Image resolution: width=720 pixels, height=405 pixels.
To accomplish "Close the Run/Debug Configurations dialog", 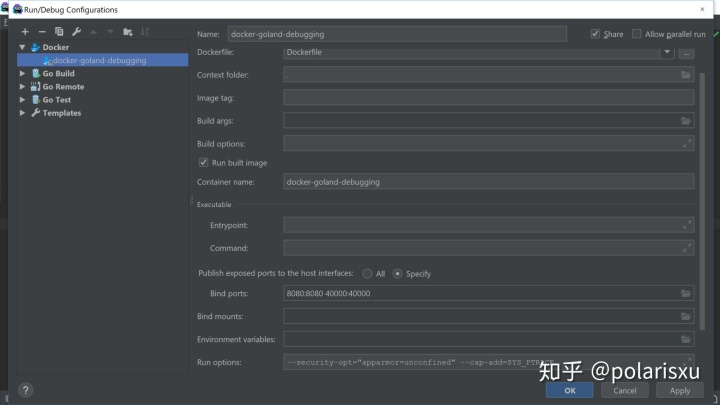I will [702, 9].
